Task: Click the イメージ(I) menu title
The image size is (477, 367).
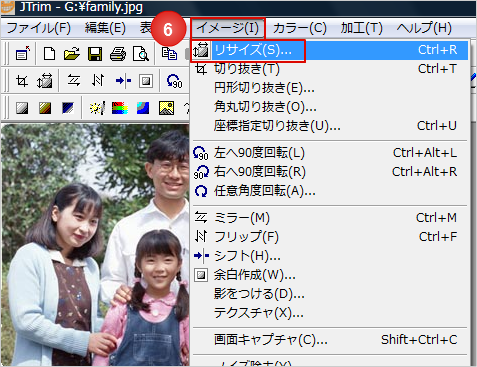Action: point(228,28)
